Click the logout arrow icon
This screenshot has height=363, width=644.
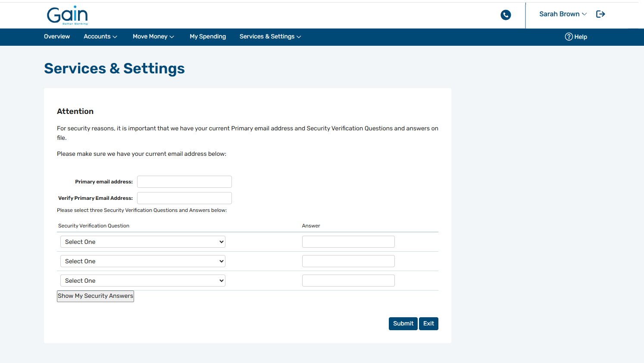600,14
